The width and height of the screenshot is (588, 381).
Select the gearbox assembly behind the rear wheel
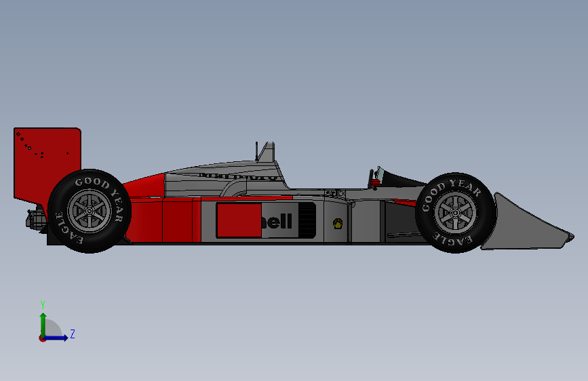[x=36, y=220]
